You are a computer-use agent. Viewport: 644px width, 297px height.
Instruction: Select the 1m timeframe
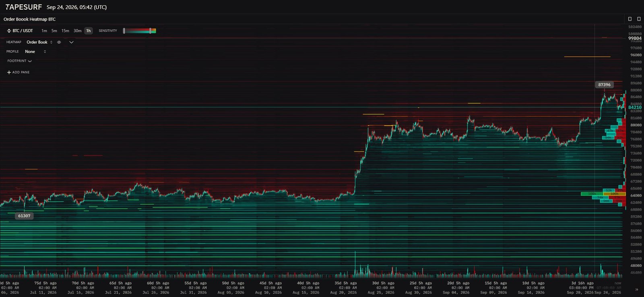point(44,31)
